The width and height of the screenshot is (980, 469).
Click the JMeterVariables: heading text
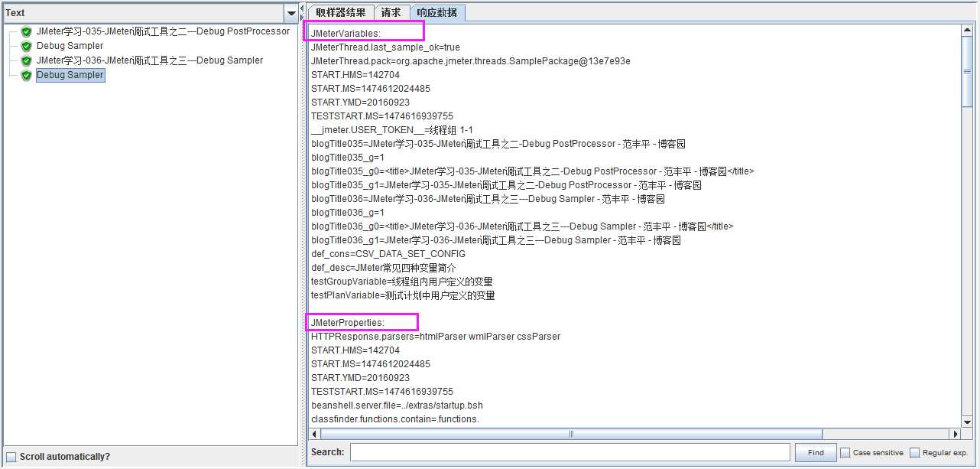point(346,34)
